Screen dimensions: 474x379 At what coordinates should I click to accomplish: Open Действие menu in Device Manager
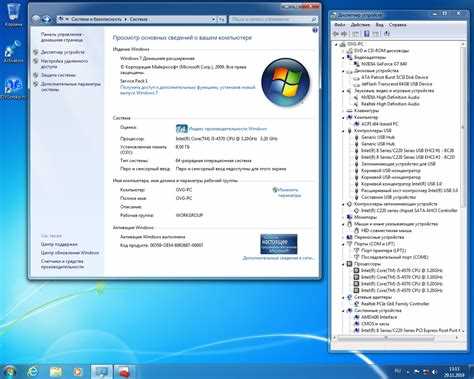pos(360,25)
